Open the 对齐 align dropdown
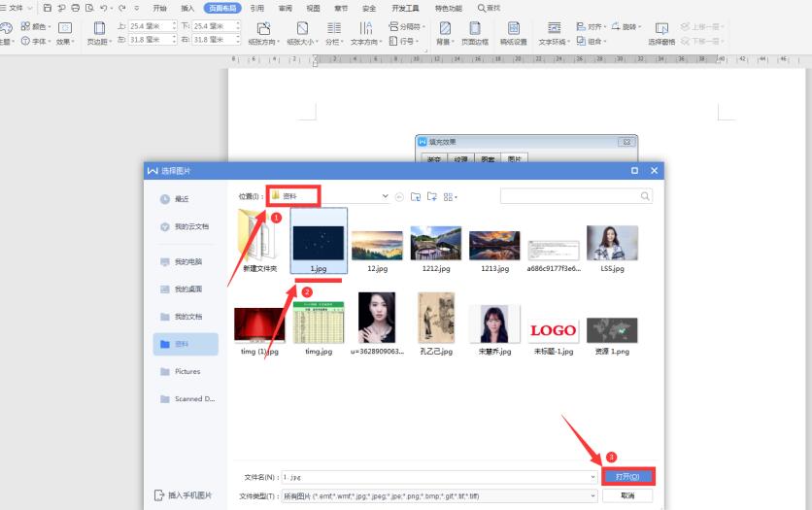Viewport: 812px width, 510px height. [x=591, y=26]
